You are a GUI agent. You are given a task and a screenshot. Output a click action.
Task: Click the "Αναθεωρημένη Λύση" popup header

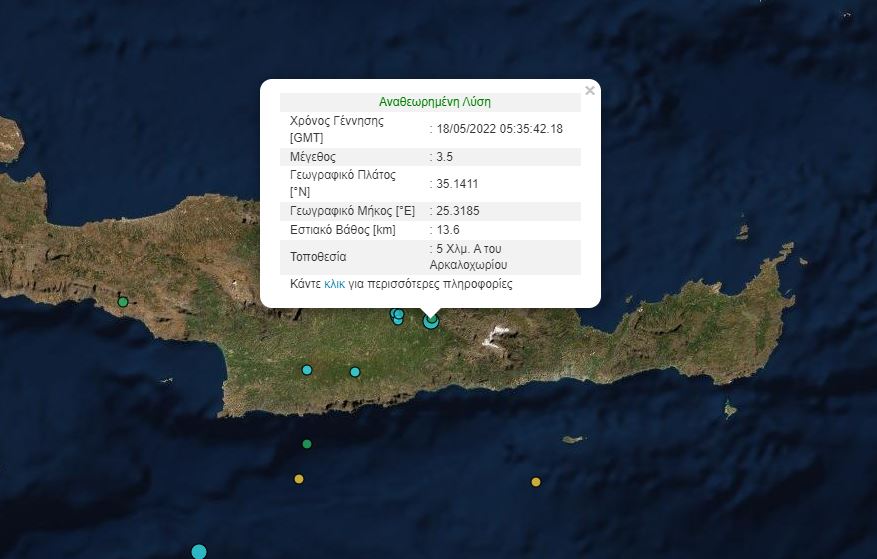434,102
